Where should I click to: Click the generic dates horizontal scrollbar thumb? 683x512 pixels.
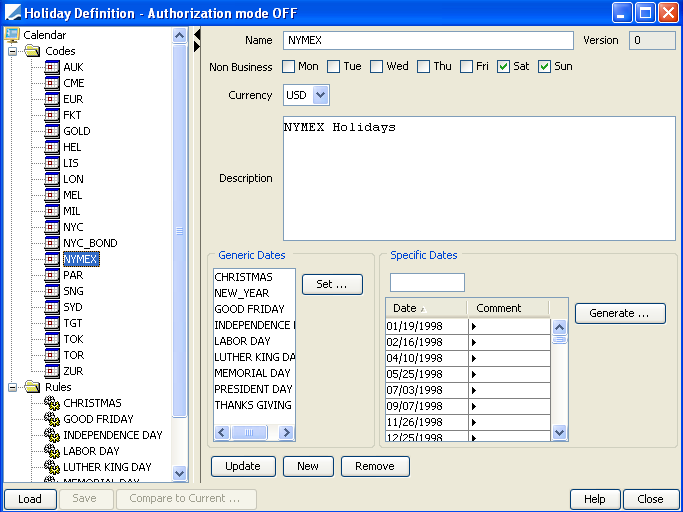(x=249, y=433)
